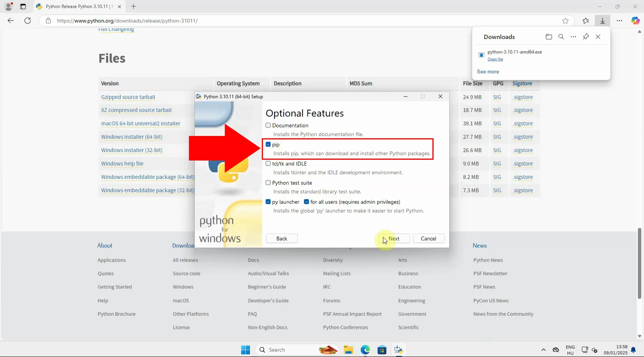The image size is (644, 357).
Task: Enable the tcl/tk and IDLE checkbox
Action: point(268,164)
